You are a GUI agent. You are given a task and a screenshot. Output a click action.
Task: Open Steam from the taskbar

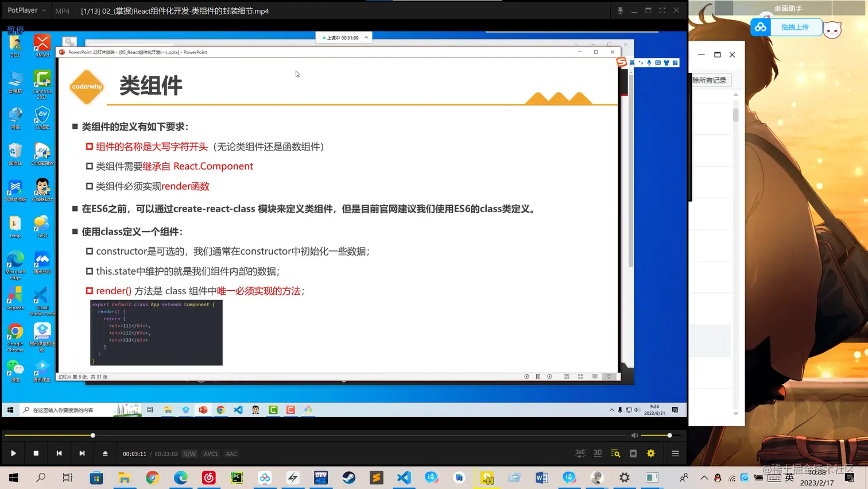tap(348, 478)
